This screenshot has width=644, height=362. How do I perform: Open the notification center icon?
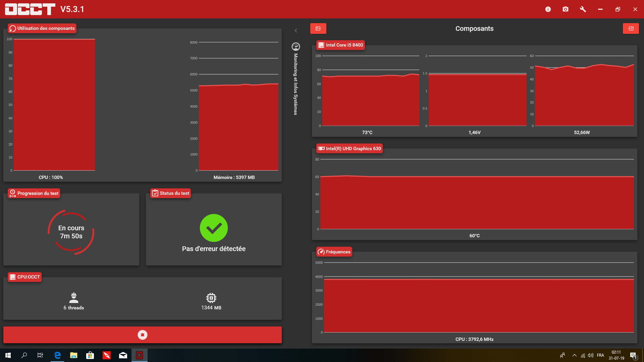pos(633,355)
